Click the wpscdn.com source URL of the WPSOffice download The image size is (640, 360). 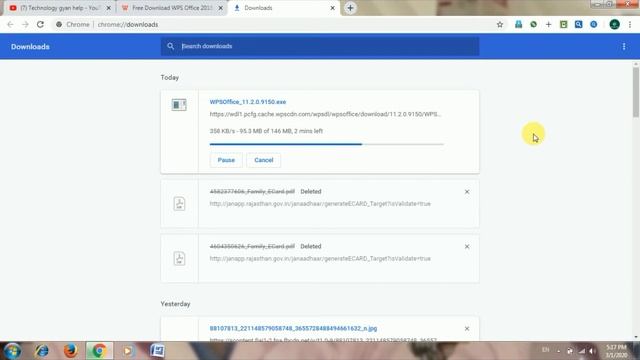pos(325,114)
